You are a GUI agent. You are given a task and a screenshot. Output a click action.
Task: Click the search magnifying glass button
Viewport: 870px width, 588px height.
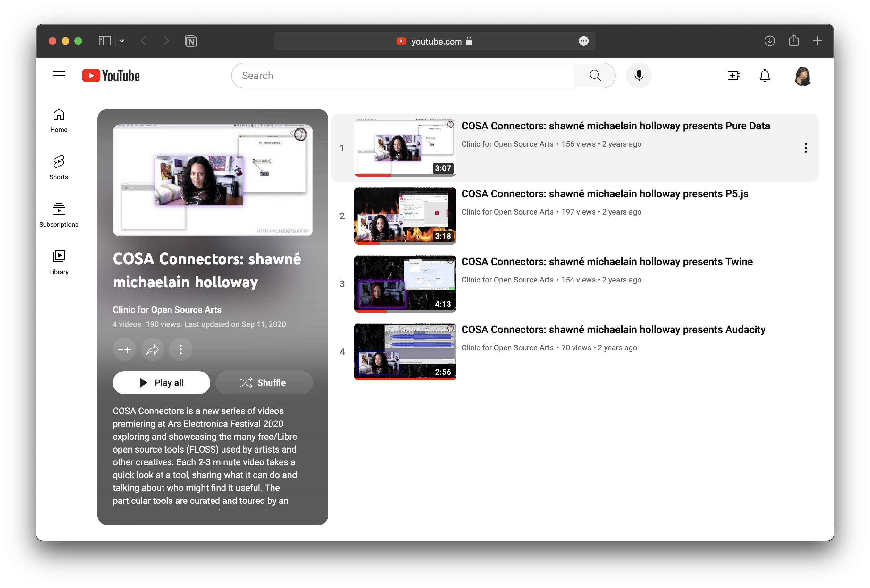[595, 76]
